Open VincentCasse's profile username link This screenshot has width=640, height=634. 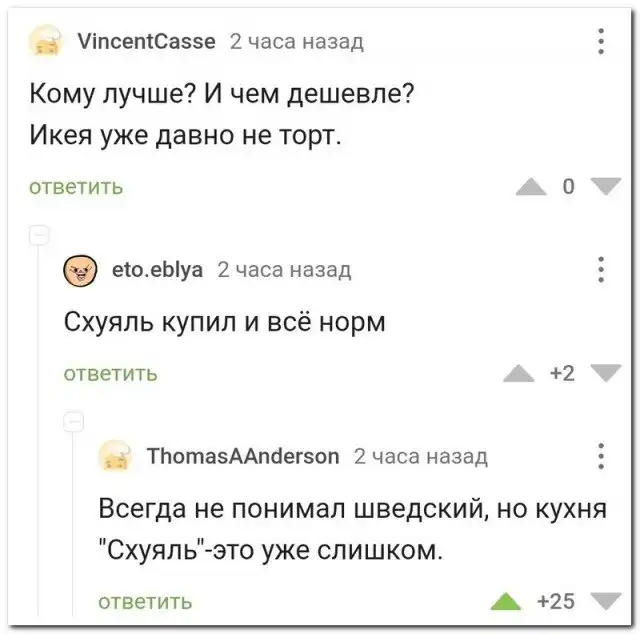146,41
